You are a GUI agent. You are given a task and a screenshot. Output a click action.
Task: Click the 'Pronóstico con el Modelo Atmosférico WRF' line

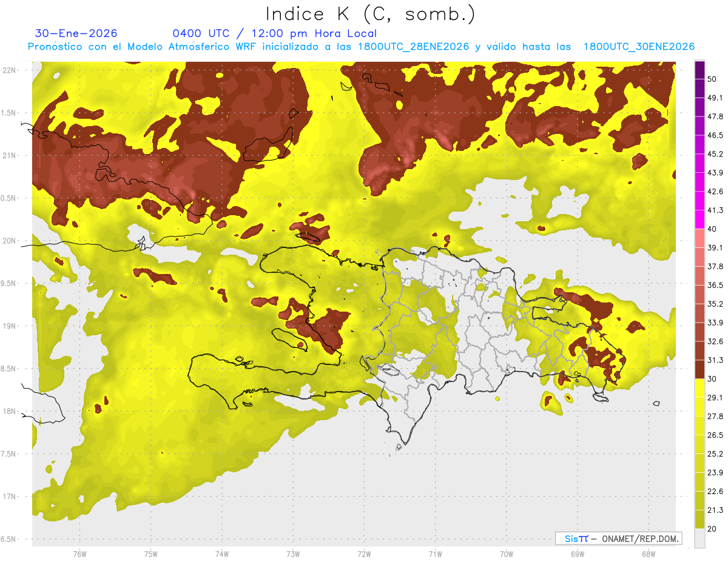point(361,47)
